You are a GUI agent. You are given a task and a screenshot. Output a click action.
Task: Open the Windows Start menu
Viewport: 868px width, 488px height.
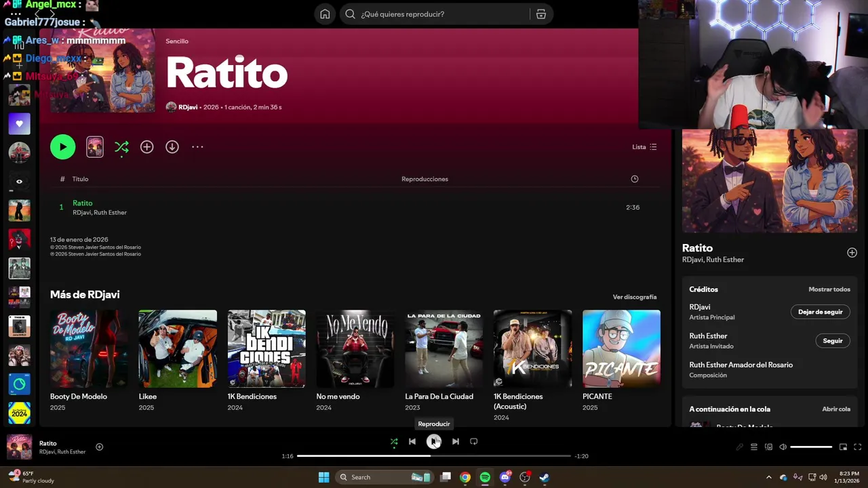tap(323, 477)
